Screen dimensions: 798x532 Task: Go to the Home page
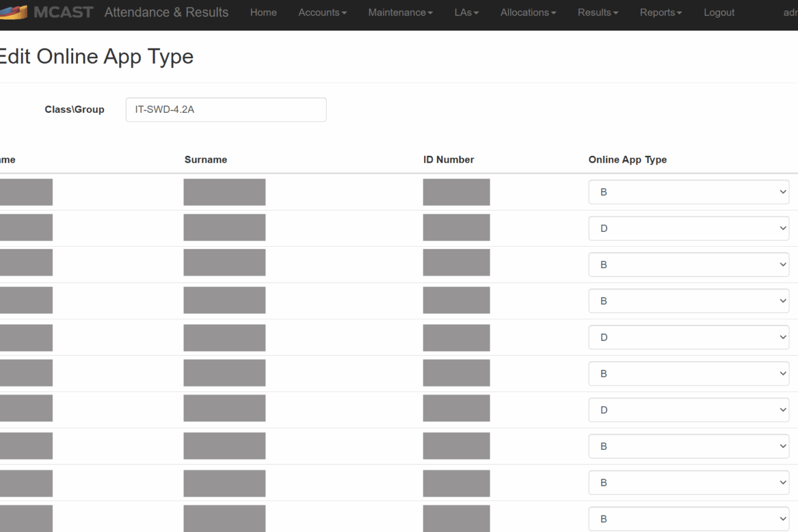(x=263, y=12)
